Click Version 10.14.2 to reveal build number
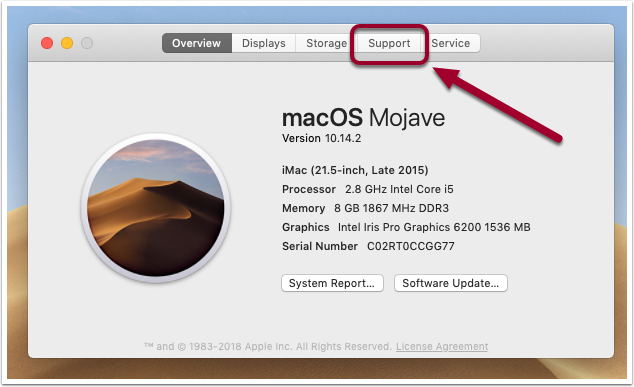This screenshot has width=634, height=387. [321, 138]
